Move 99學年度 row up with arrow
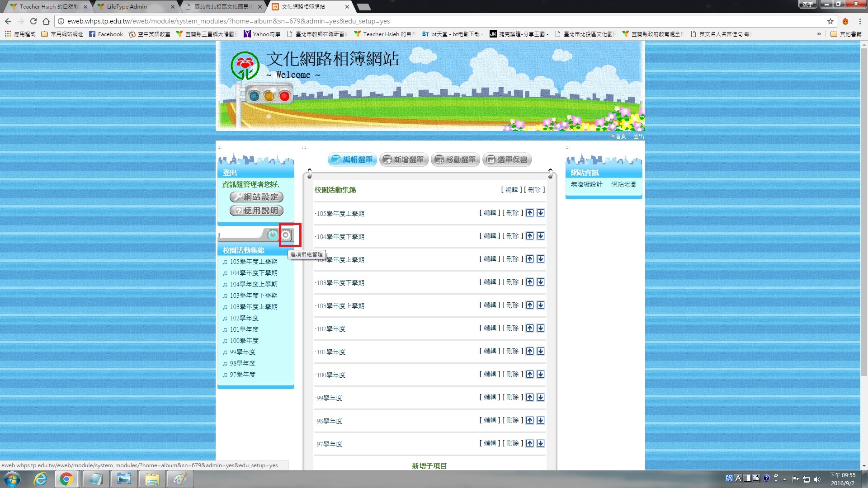This screenshot has height=488, width=868. coord(530,397)
